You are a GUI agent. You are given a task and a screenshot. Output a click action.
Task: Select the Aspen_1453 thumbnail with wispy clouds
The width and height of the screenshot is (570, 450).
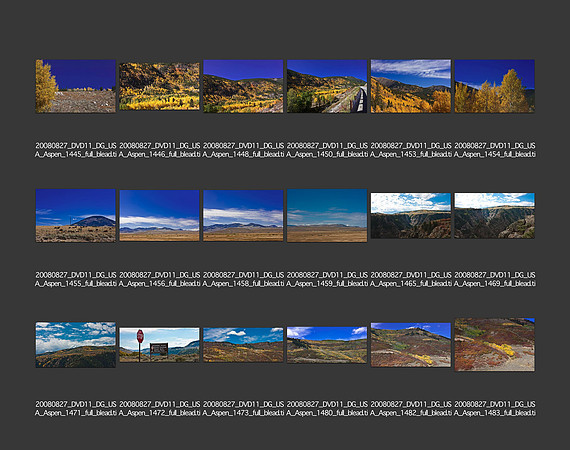tap(411, 86)
